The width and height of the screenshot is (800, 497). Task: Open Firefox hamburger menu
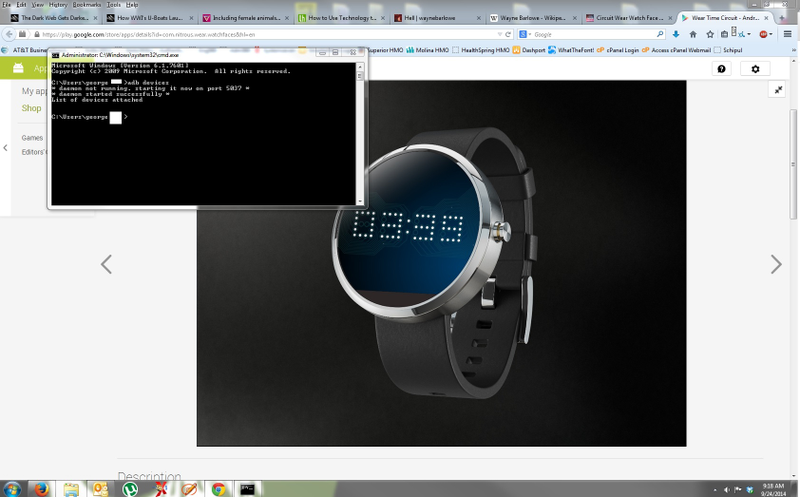point(788,34)
